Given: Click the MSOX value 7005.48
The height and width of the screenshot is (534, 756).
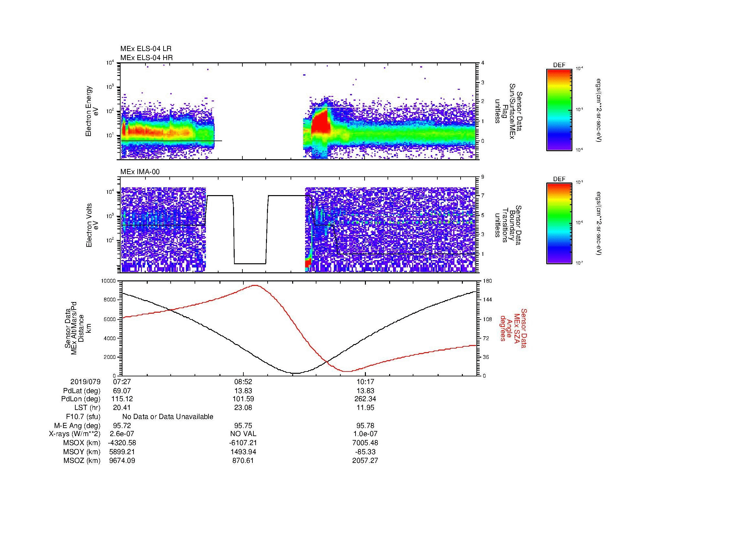Looking at the screenshot, I should click(x=365, y=443).
